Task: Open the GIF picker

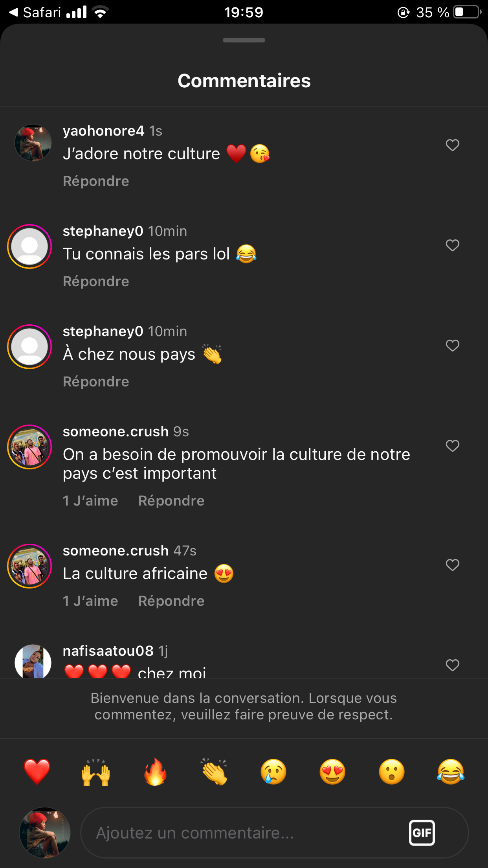Action: (422, 833)
